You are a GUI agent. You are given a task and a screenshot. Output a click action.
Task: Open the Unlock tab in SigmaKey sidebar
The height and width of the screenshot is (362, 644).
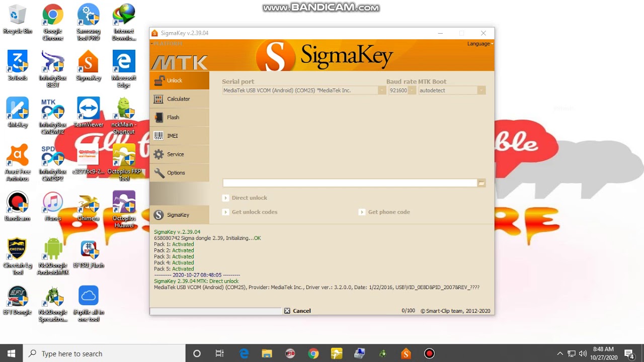coord(179,80)
